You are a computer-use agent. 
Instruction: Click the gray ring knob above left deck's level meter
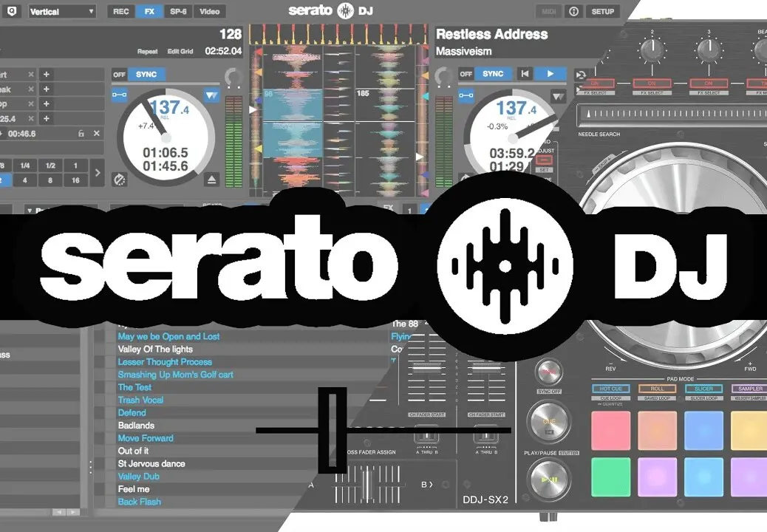click(x=233, y=78)
